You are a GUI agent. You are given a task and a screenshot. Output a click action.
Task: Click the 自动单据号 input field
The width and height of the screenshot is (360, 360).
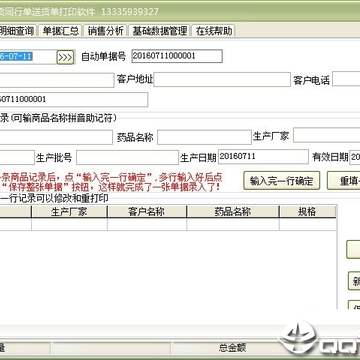coord(177,56)
